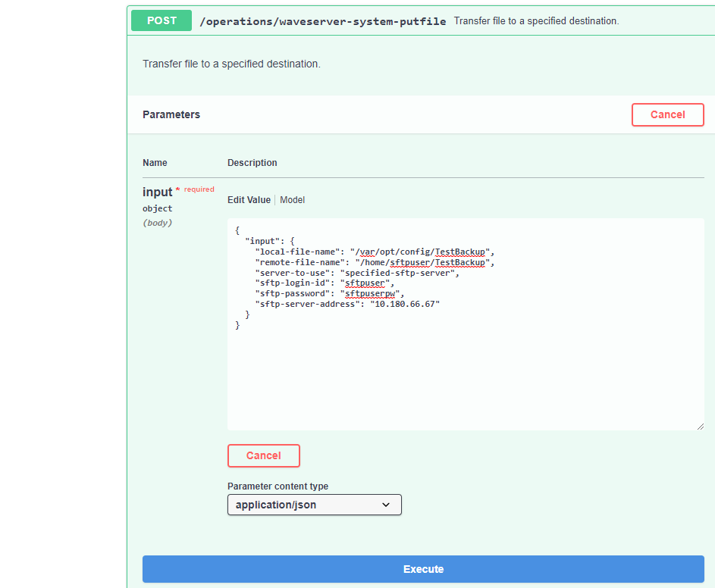Open the /operations/waveserver-system-putfile endpoint link
The height and width of the screenshot is (588, 715).
[x=321, y=21]
